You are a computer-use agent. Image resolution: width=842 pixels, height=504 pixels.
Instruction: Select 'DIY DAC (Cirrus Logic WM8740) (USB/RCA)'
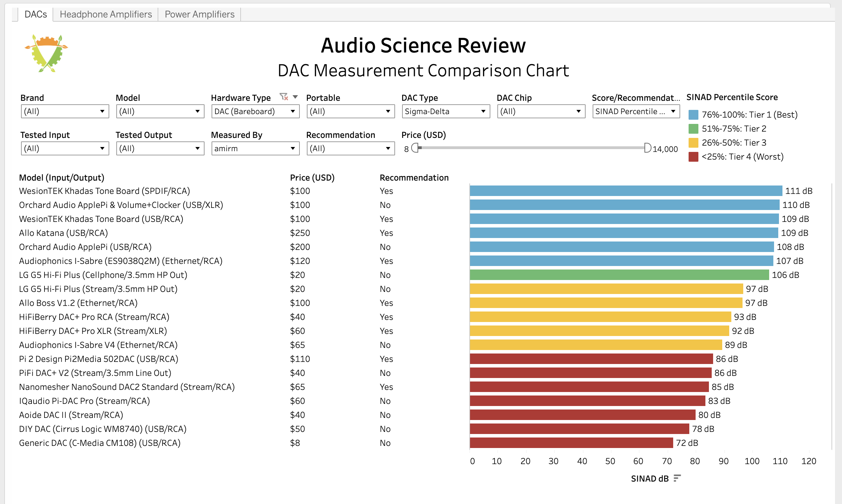(103, 429)
